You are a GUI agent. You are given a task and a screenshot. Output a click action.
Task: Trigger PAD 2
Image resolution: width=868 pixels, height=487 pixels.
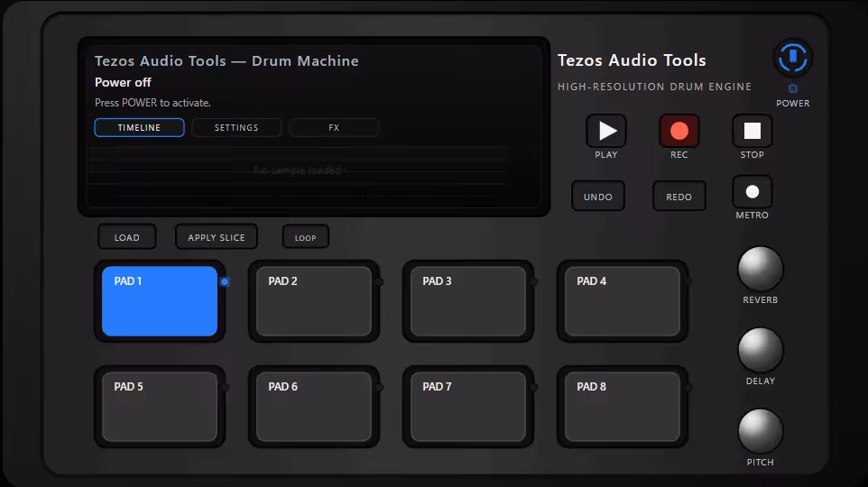click(x=314, y=301)
